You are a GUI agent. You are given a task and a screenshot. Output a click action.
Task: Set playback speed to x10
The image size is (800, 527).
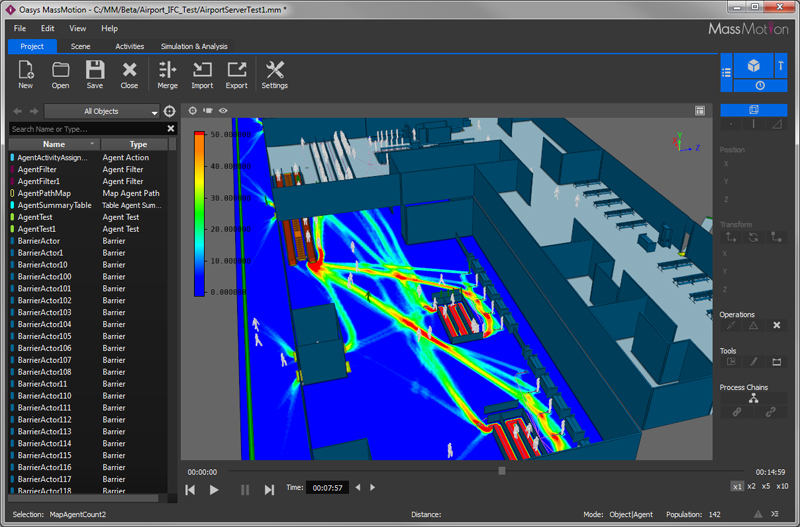pos(782,487)
